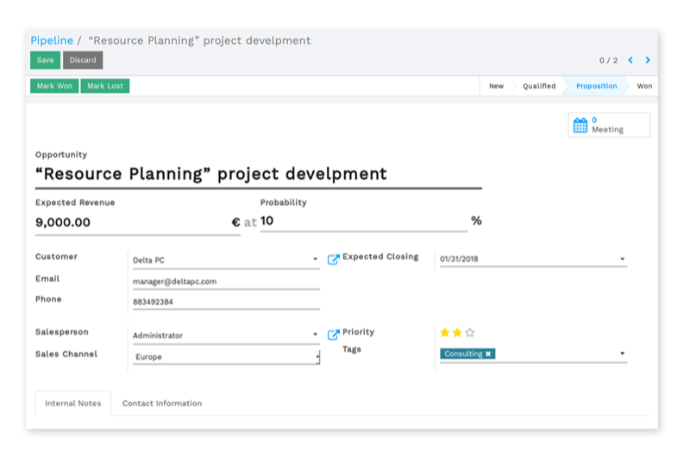Set priority to second star
This screenshot has height=457, width=690.
(457, 332)
